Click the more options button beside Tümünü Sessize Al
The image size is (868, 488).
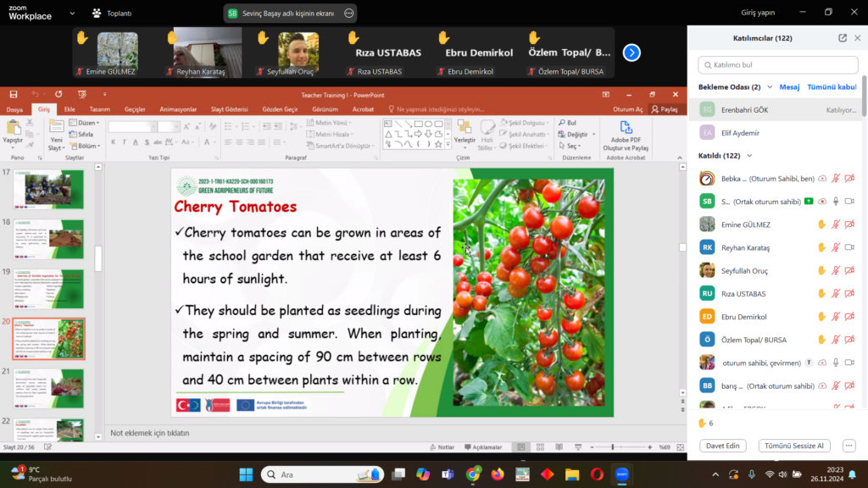point(849,446)
